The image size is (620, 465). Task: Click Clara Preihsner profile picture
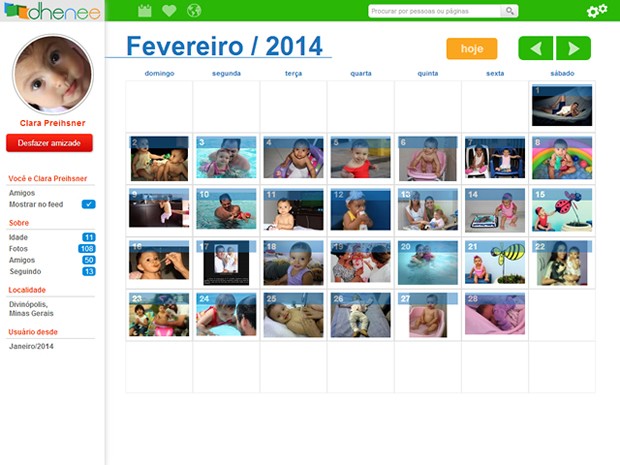(x=53, y=74)
